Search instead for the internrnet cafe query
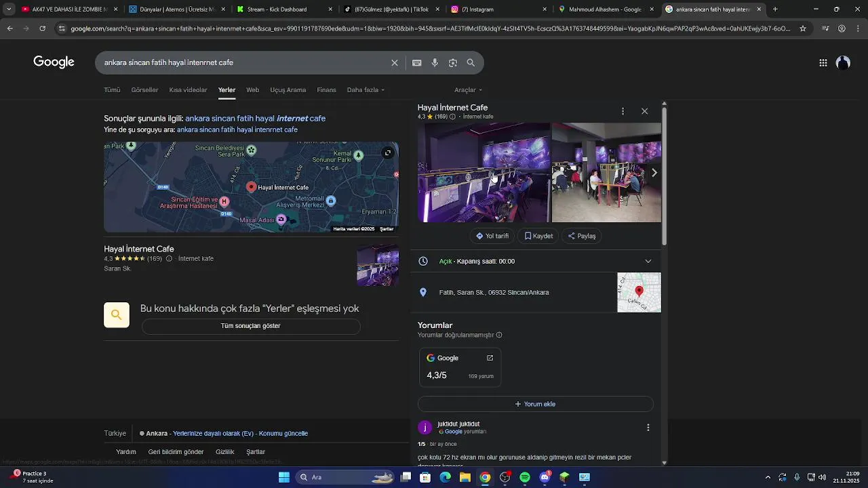This screenshot has width=868, height=488. tap(237, 129)
